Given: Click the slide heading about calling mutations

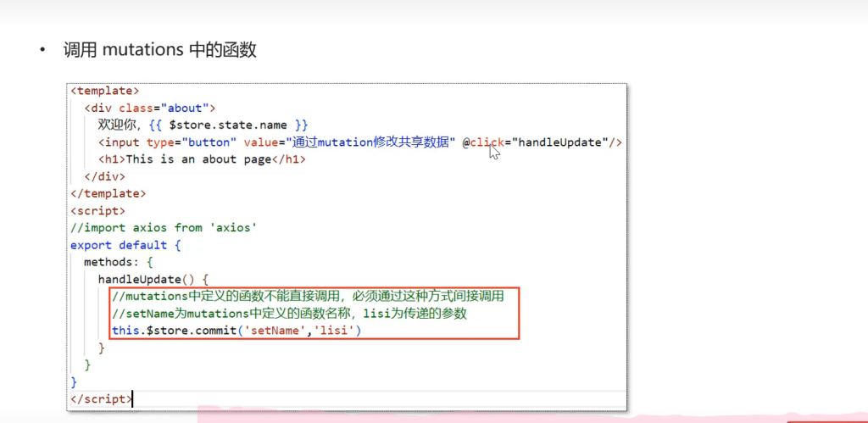Looking at the screenshot, I should point(159,50).
